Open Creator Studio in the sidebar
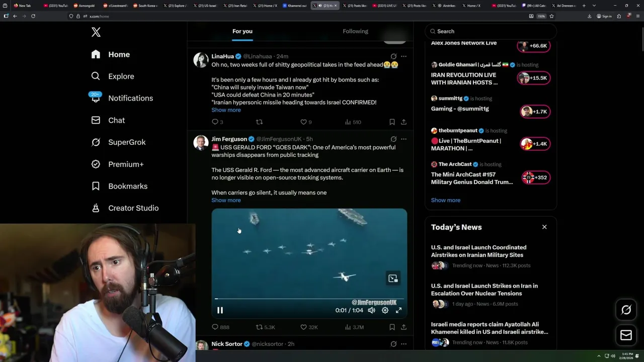 click(x=125, y=208)
